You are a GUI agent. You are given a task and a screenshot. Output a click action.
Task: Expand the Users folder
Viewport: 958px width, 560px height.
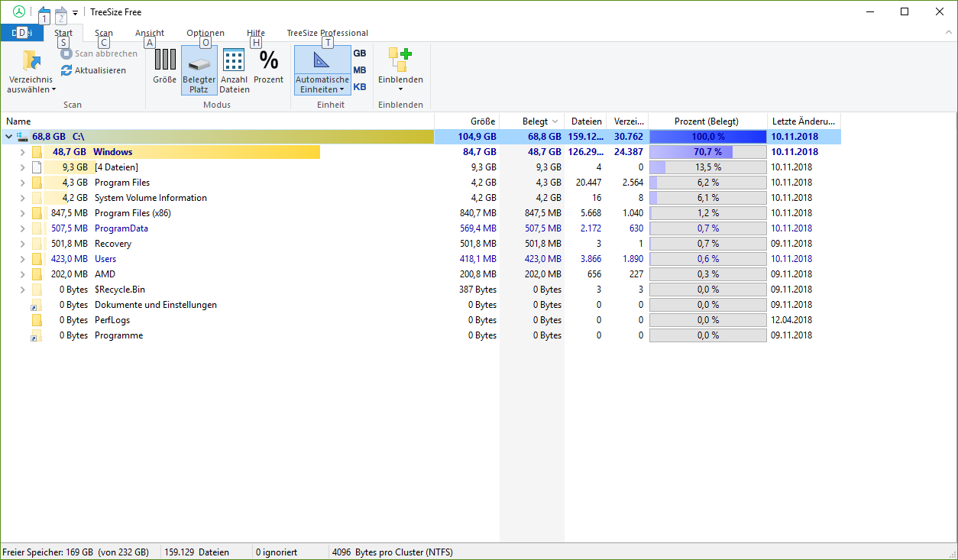click(x=22, y=259)
